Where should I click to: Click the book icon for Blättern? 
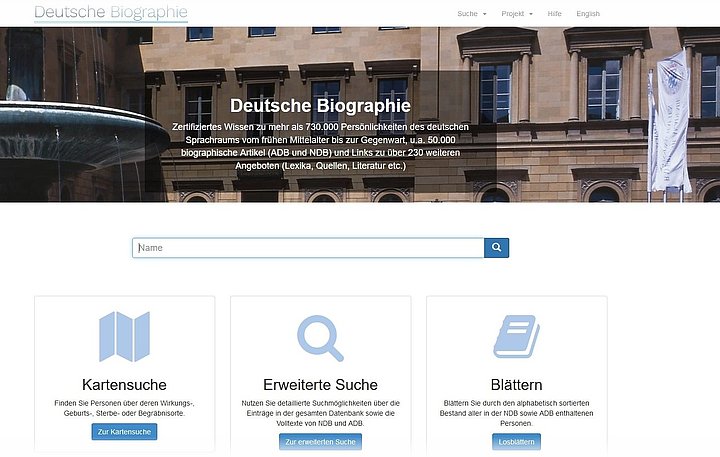[x=517, y=336]
